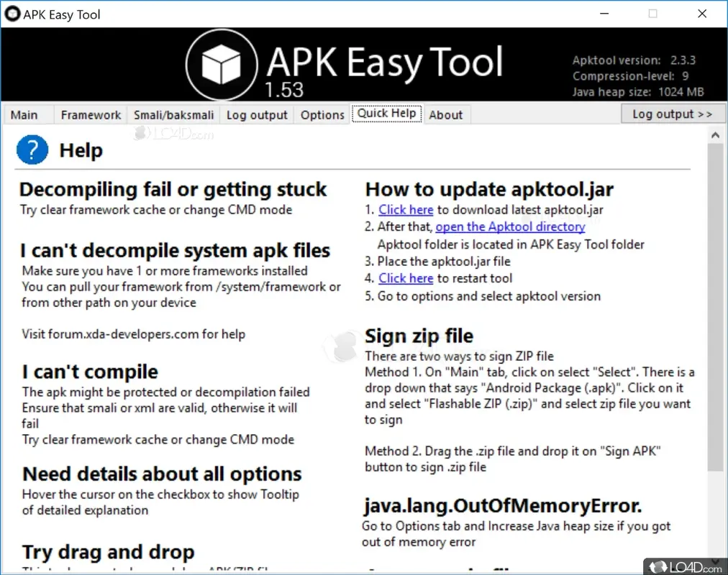Open the Apktool directory link

510,226
